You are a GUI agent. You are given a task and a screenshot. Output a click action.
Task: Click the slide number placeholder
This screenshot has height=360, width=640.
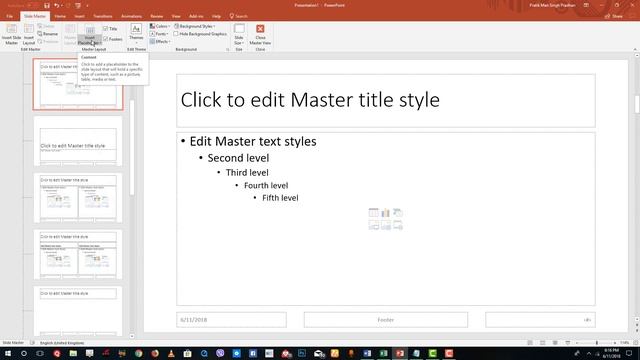click(x=540, y=320)
